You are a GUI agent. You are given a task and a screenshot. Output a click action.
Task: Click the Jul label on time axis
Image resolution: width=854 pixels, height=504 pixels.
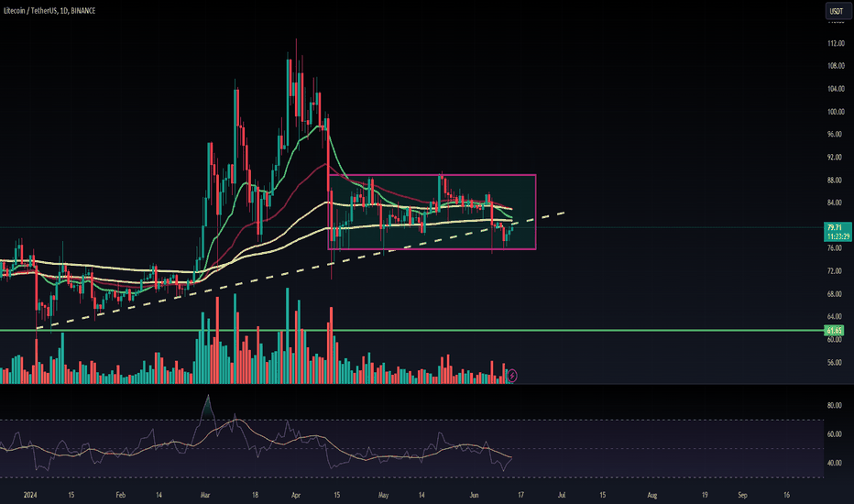click(562, 495)
